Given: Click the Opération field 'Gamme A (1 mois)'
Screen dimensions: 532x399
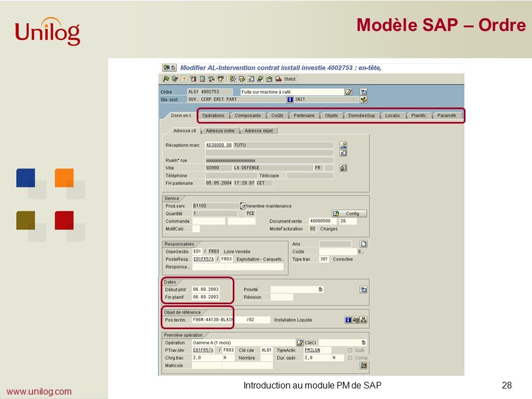Looking at the screenshot, I should (244, 342).
